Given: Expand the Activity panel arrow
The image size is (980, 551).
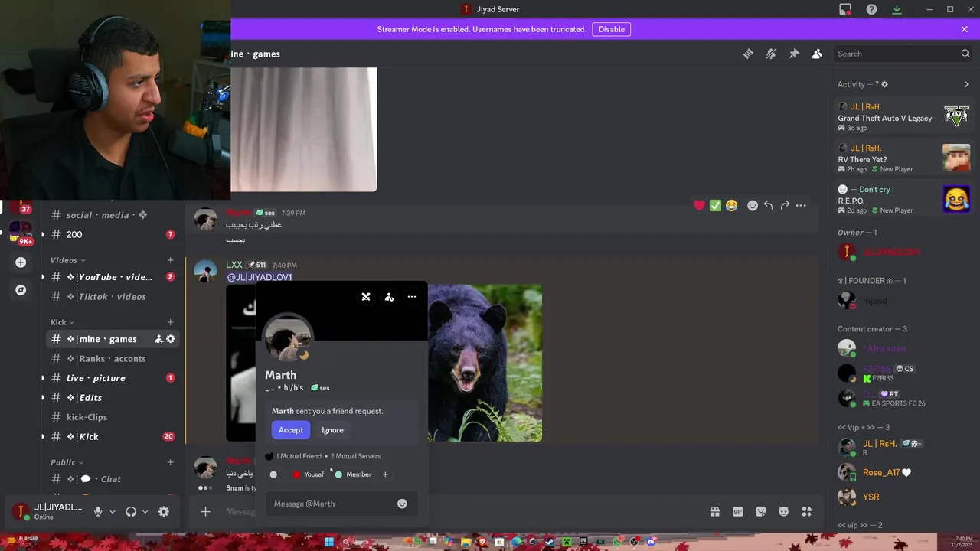Looking at the screenshot, I should tap(966, 84).
